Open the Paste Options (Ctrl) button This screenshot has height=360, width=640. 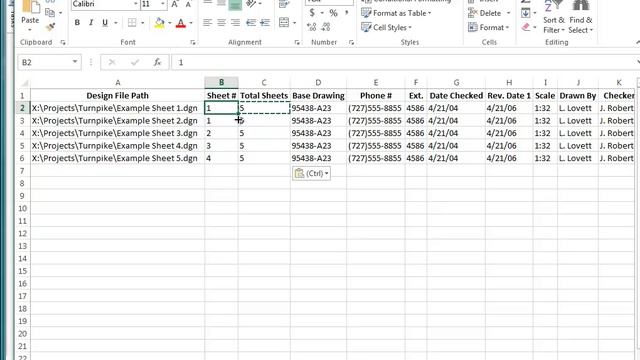(311, 173)
